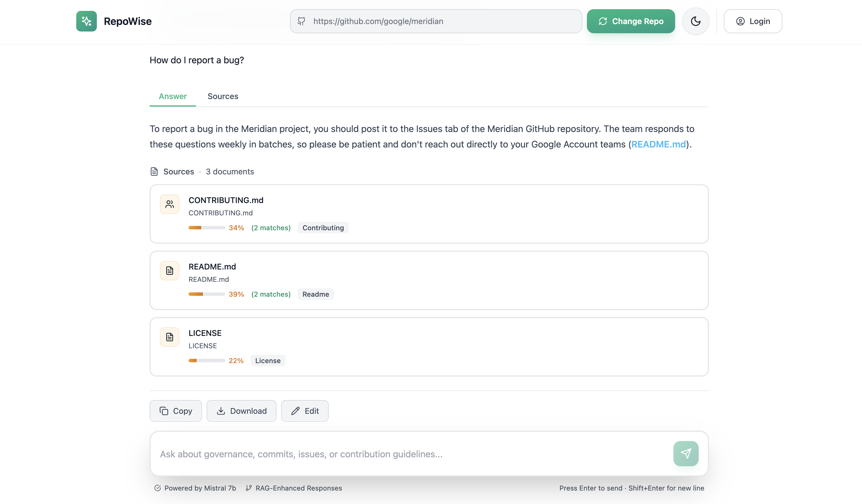Click the document icon on LICENSE card

(169, 336)
